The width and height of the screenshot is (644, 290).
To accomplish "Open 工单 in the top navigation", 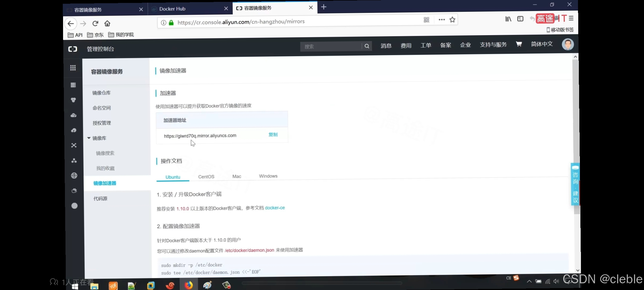I will (x=426, y=45).
